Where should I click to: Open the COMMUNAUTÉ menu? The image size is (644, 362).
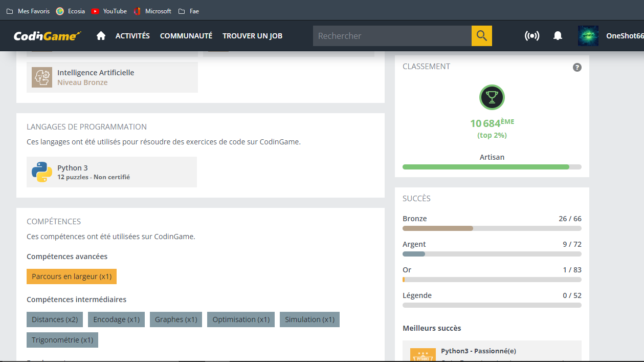tap(186, 36)
